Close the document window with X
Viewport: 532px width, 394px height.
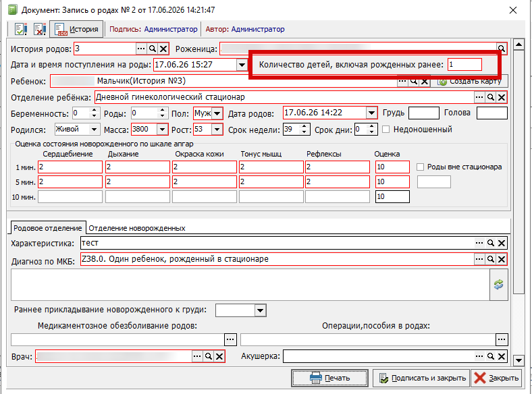click(513, 10)
